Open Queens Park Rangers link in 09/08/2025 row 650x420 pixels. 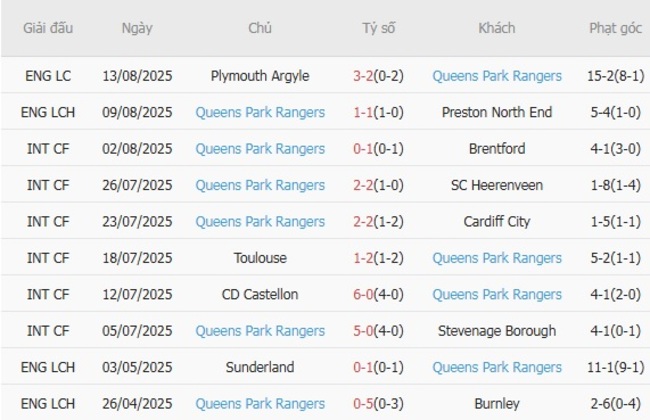tap(260, 112)
